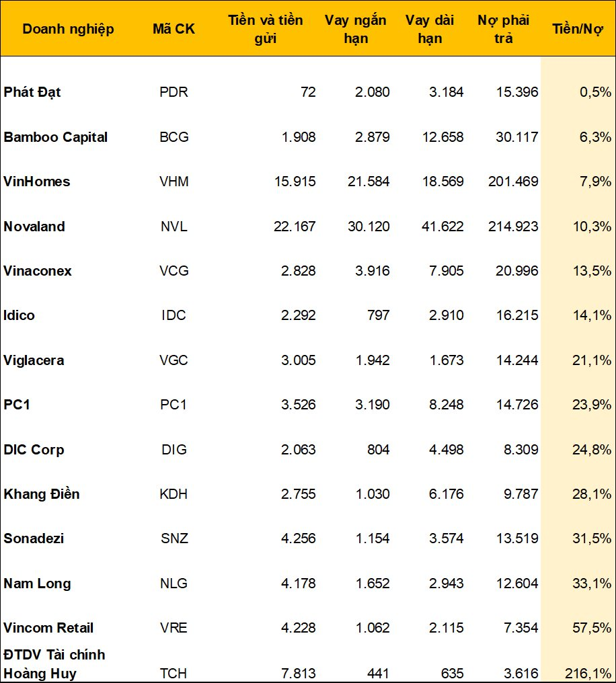Select the ticker code DIG
This screenshot has width=616, height=683.
(x=174, y=450)
